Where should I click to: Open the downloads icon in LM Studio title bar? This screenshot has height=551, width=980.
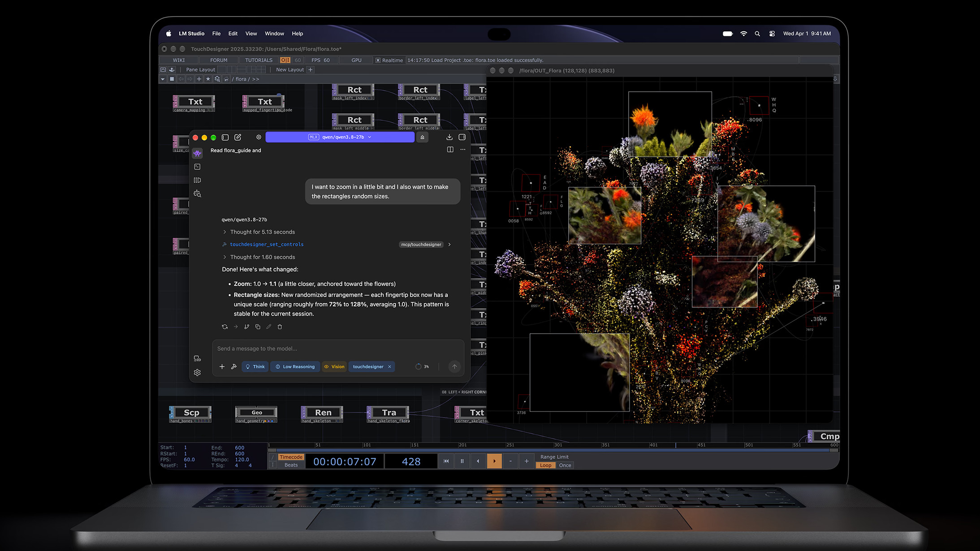pyautogui.click(x=449, y=137)
